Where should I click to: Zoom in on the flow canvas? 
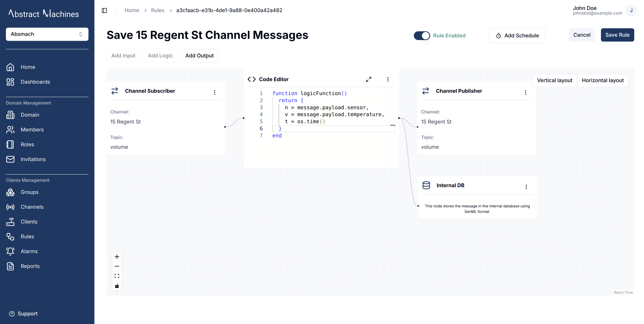coord(117,257)
